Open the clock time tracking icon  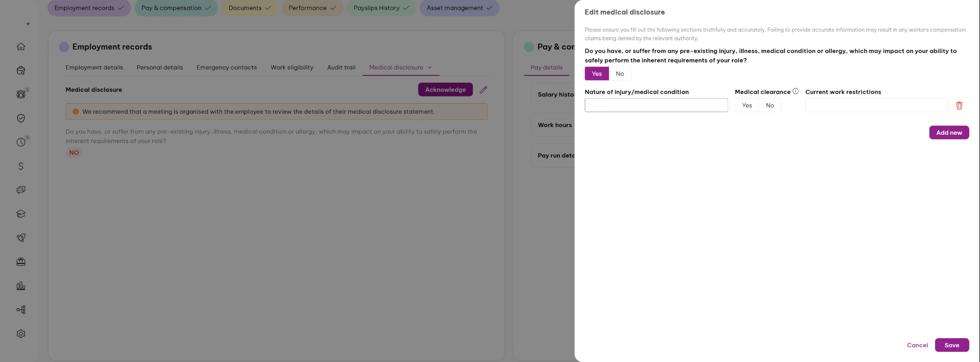pos(21,142)
